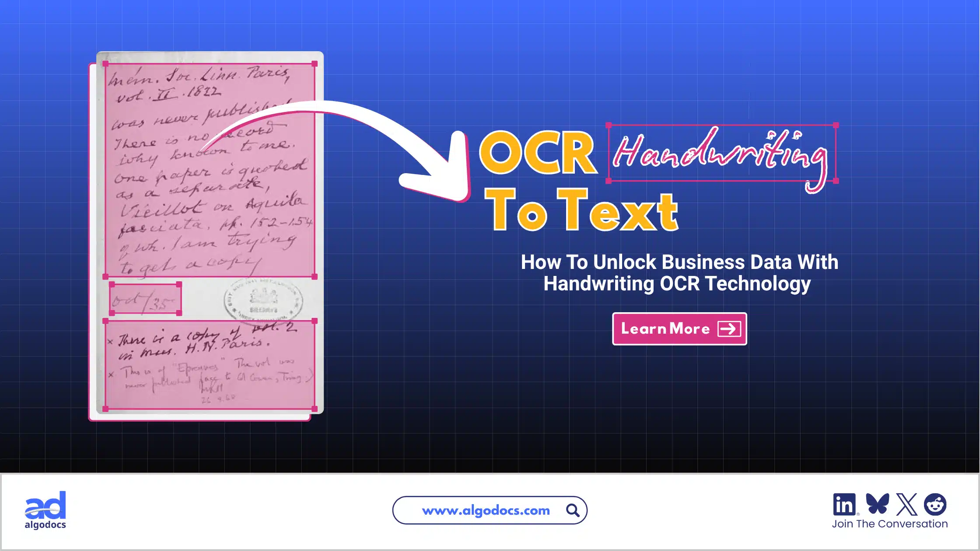The image size is (980, 551).
Task: Open the Reddit icon
Action: point(935,505)
